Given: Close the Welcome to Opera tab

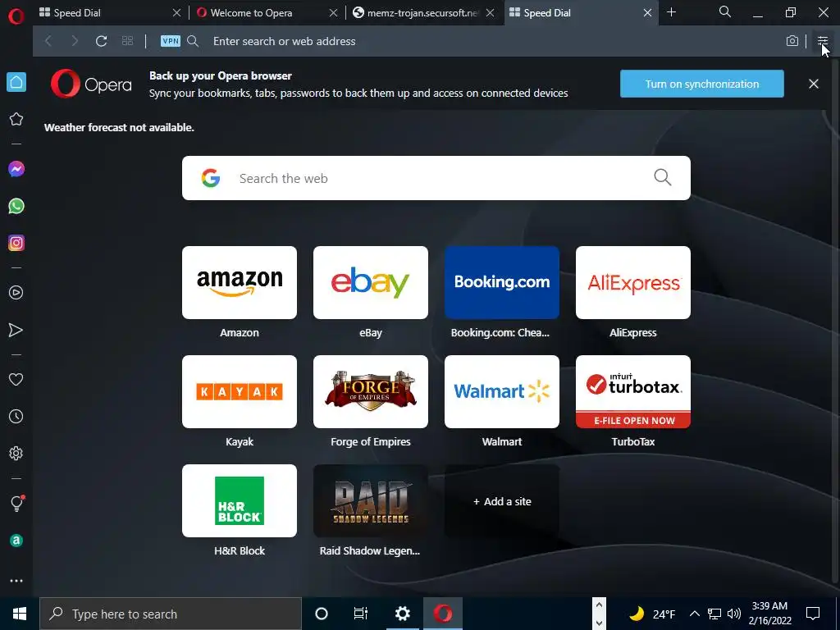Looking at the screenshot, I should click(x=333, y=13).
